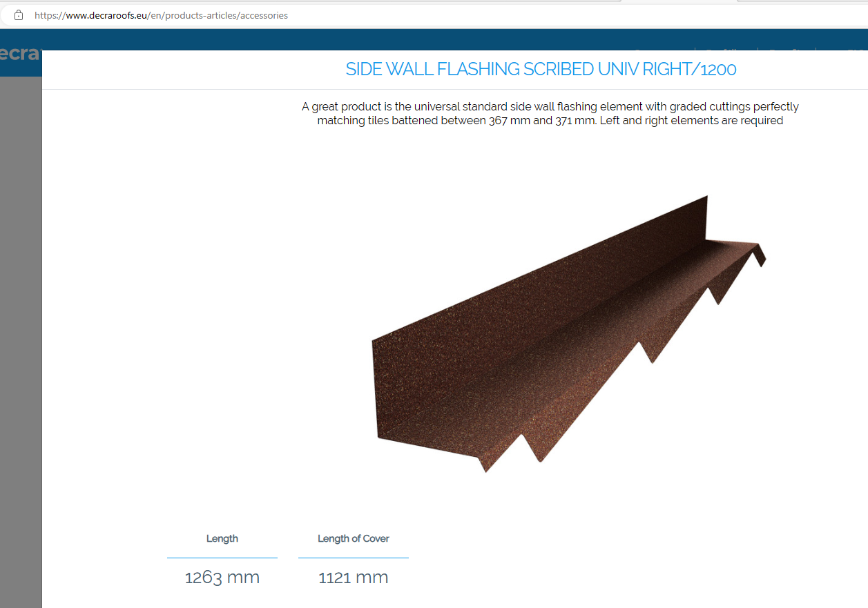
Task: Click the product description paragraph
Action: pos(550,114)
